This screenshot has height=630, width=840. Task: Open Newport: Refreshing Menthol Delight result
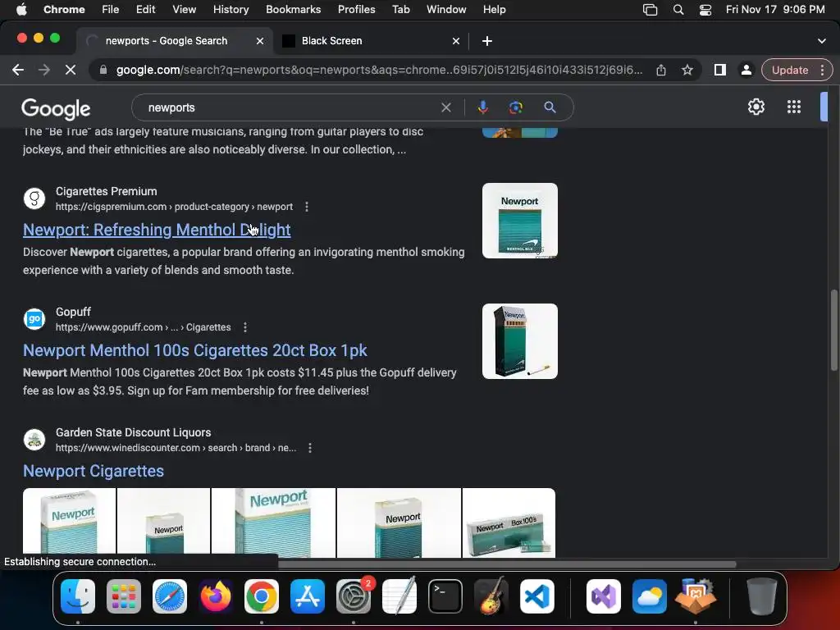click(x=157, y=230)
